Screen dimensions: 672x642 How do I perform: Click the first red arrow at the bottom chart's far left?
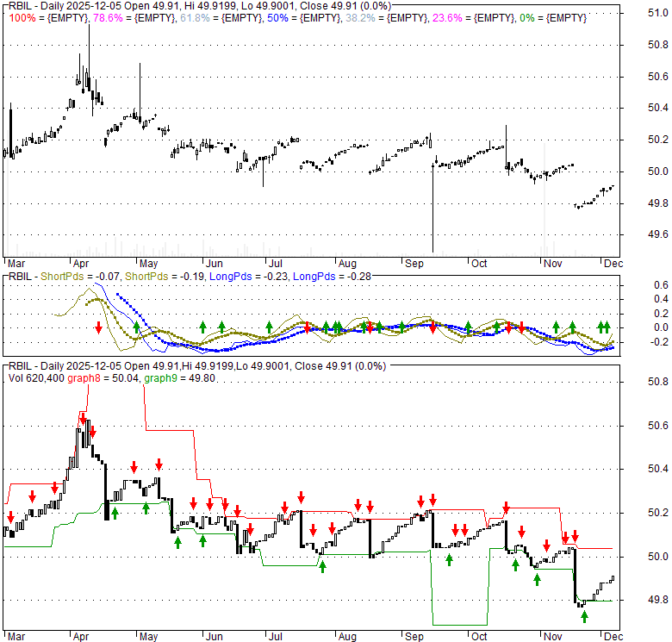coord(10,517)
